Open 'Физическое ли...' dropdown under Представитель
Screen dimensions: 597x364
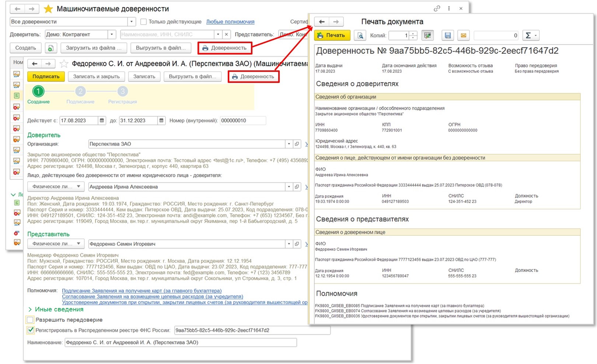click(x=56, y=244)
